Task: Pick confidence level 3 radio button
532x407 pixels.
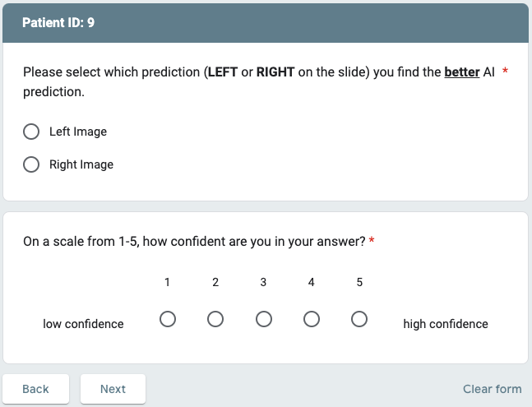Action: [x=263, y=319]
